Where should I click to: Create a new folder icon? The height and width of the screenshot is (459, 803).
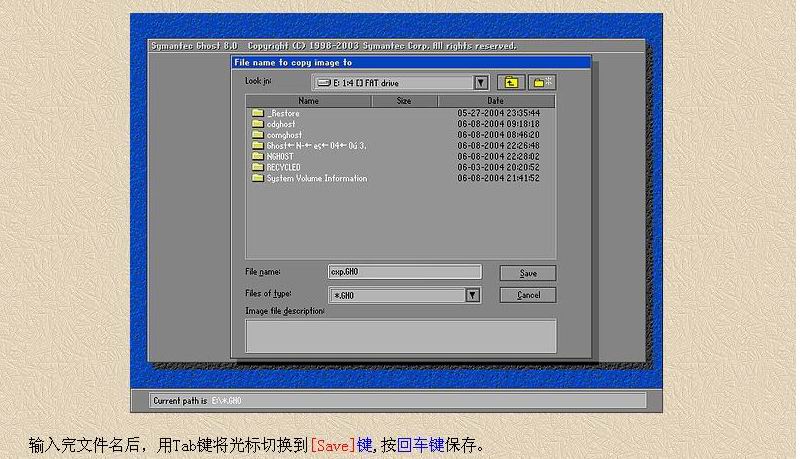(x=542, y=82)
